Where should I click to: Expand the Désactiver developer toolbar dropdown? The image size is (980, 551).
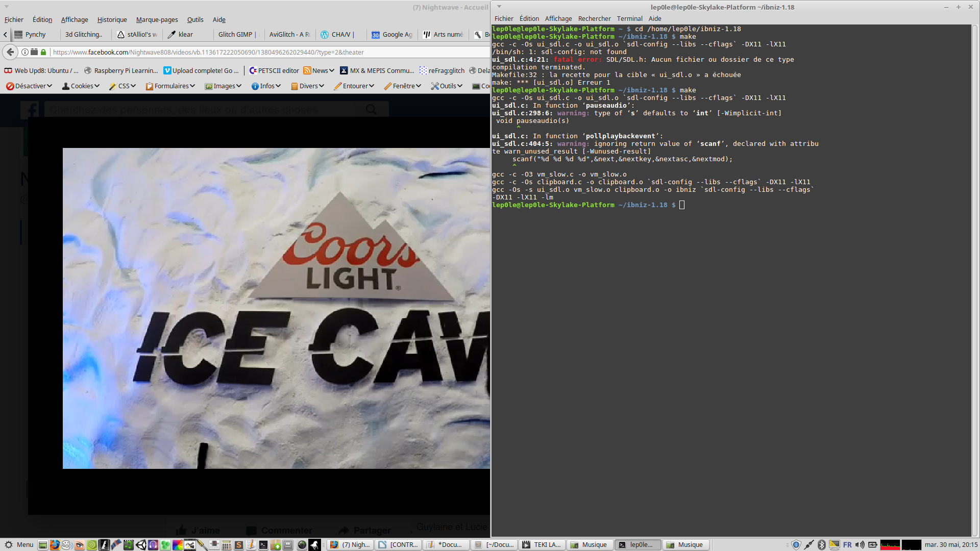pos(29,86)
